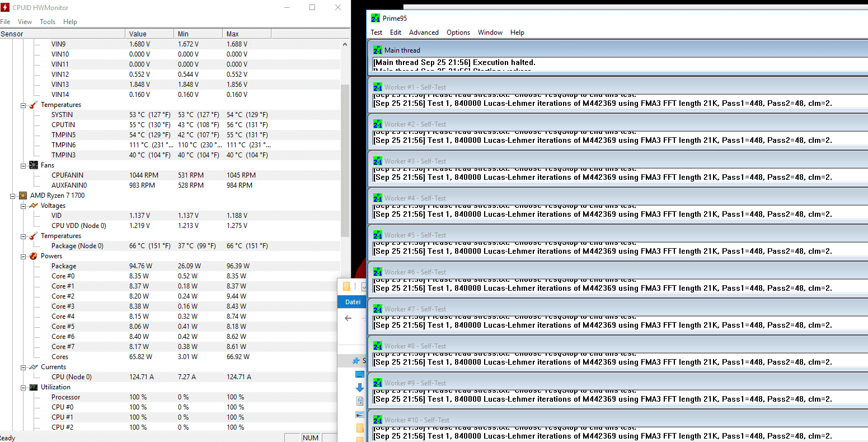Click the HWMonitor lightning app icon
The image size is (868, 442).
point(5,8)
